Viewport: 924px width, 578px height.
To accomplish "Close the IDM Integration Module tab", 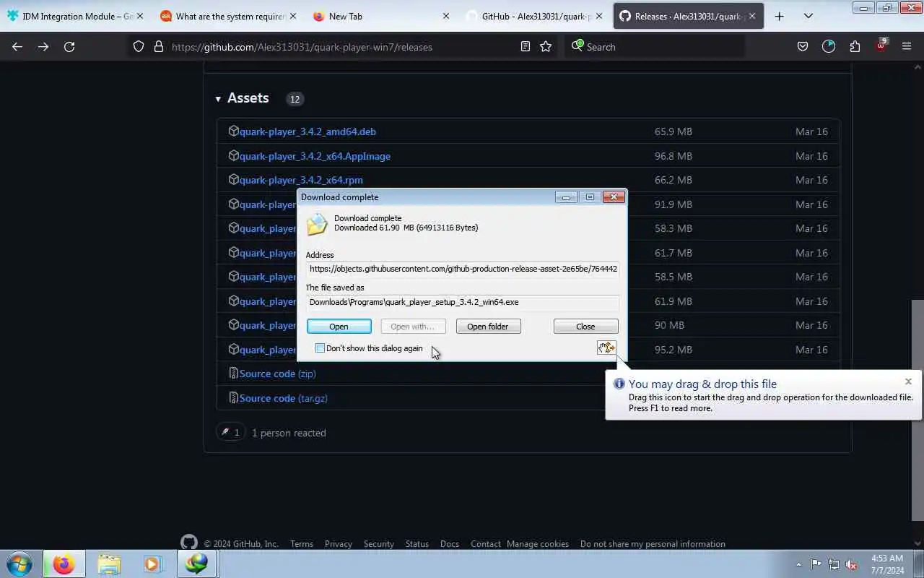I will pyautogui.click(x=139, y=16).
